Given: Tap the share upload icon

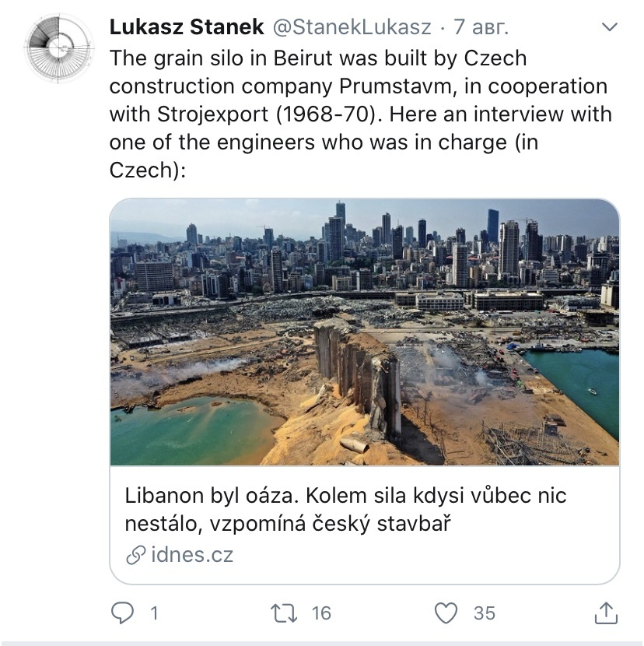Looking at the screenshot, I should [x=606, y=613].
